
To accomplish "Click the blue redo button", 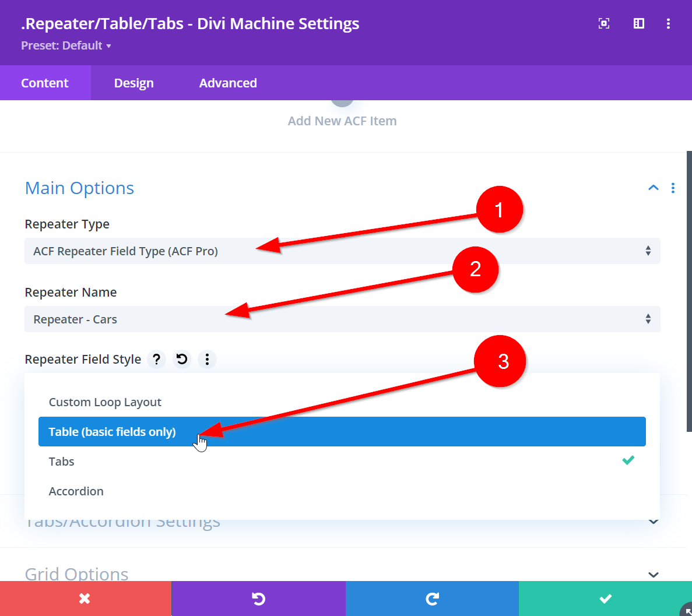I will [432, 599].
